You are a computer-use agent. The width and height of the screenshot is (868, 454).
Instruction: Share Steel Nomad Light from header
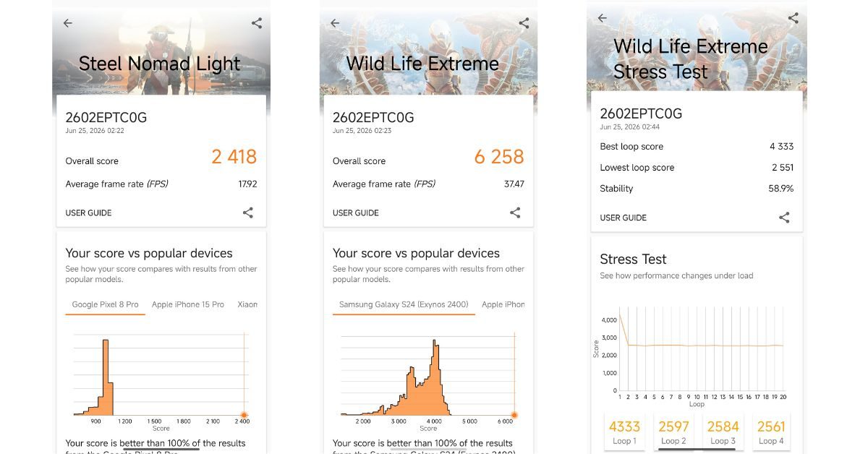[x=257, y=23]
